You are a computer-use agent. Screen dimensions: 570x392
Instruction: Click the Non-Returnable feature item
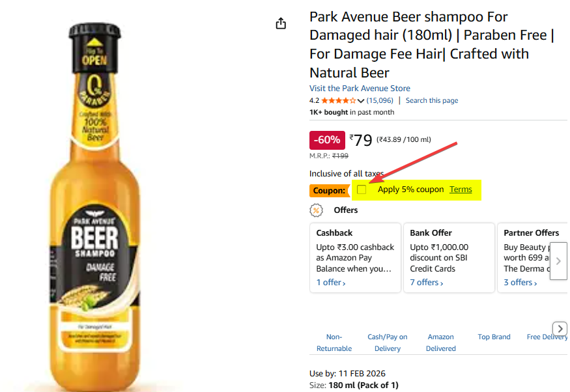point(334,343)
